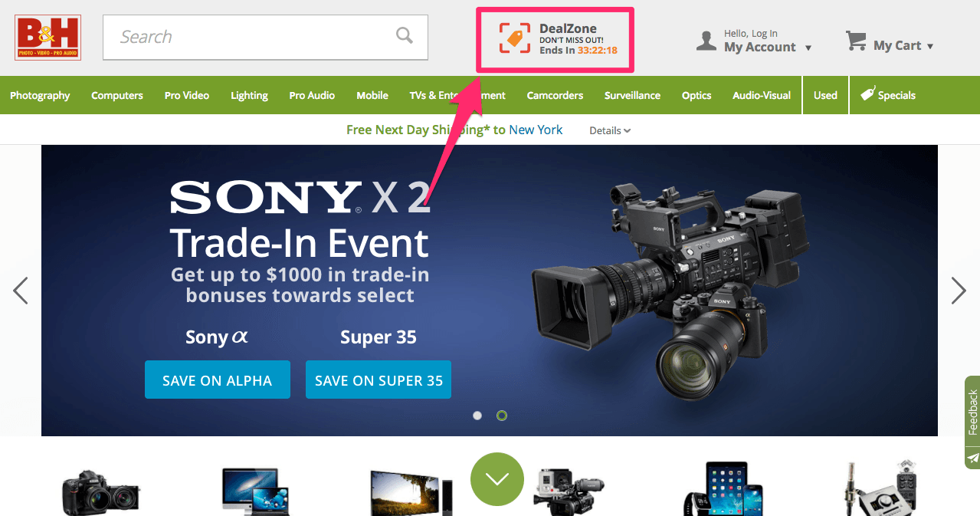Click the Hello, Log In link
980x516 pixels.
pos(751,33)
